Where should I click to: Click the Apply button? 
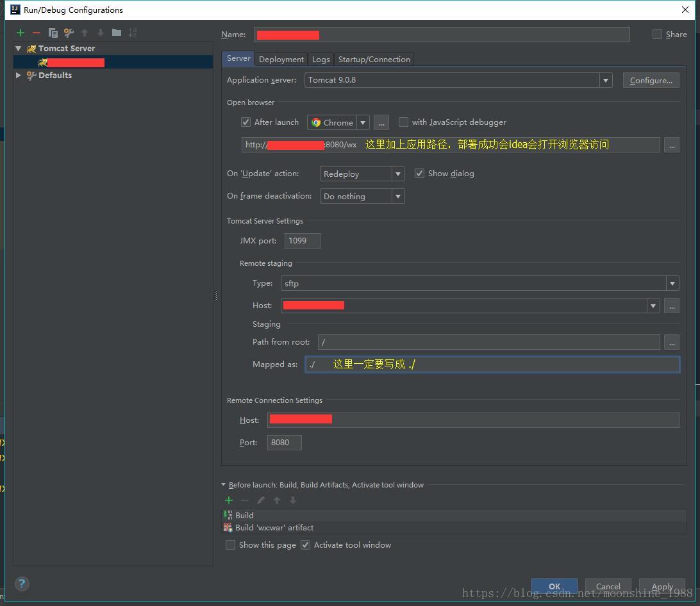pyautogui.click(x=662, y=586)
